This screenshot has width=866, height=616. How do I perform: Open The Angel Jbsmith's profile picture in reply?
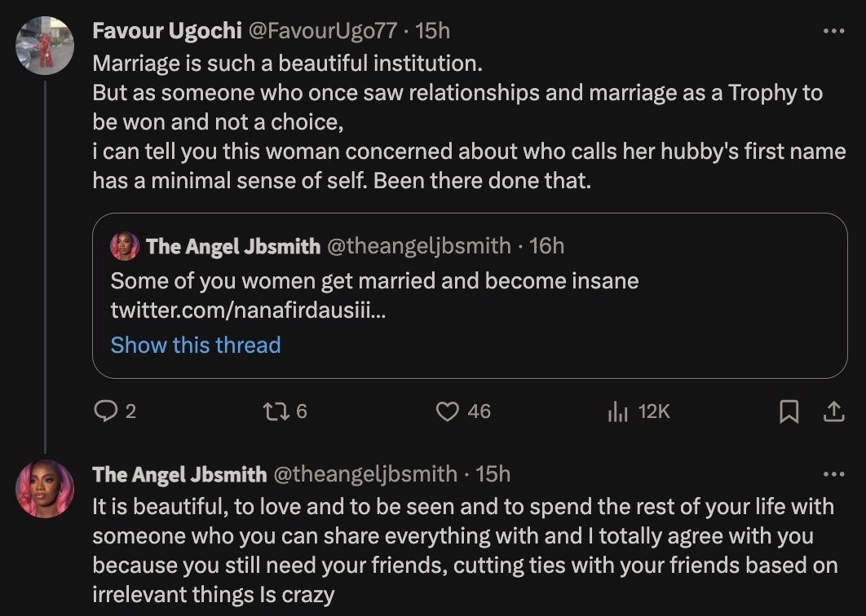click(x=45, y=489)
